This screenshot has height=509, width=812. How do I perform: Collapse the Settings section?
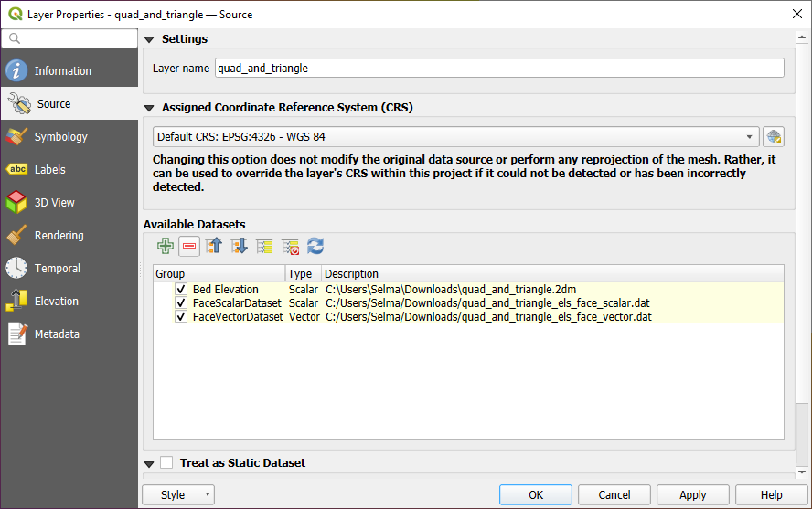point(149,39)
